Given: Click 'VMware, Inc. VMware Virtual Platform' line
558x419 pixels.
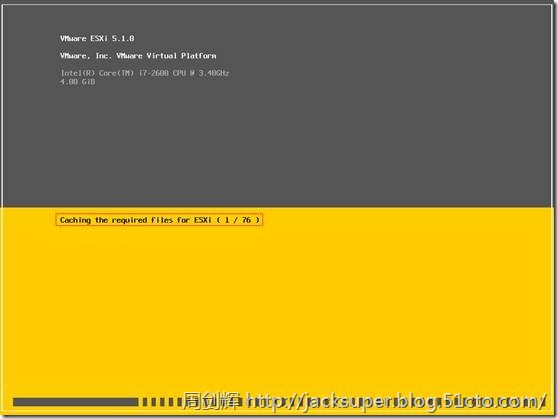Looking at the screenshot, I should tap(138, 56).
